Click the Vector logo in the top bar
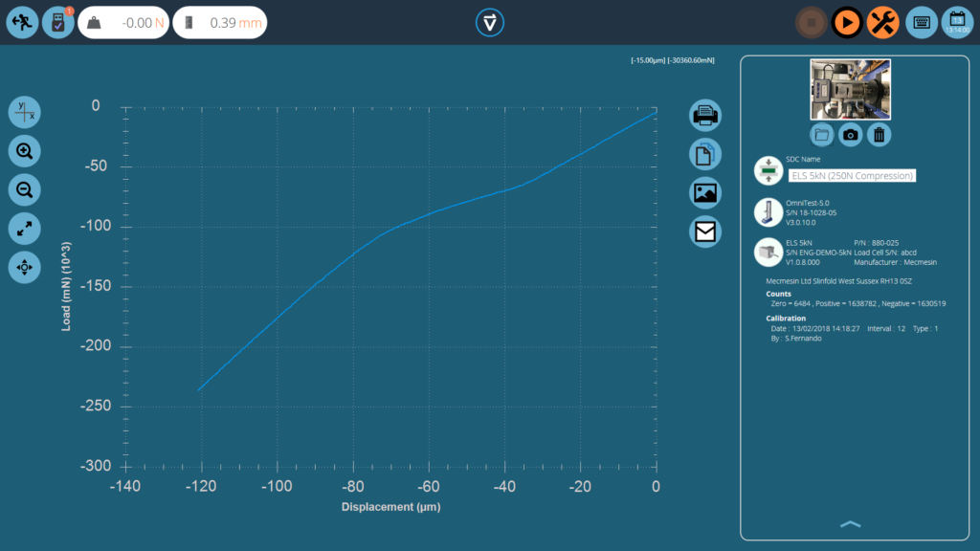This screenshot has width=980, height=551. click(x=490, y=23)
